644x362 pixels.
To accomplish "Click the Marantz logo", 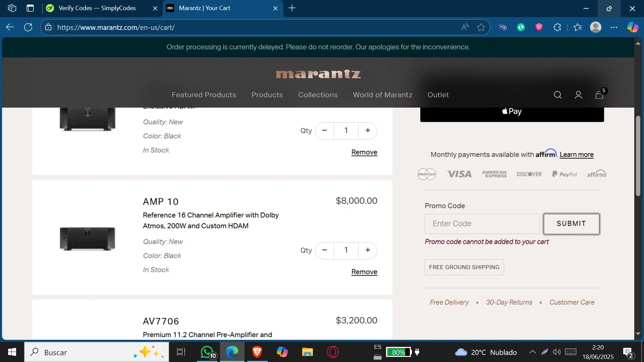I will [x=318, y=74].
